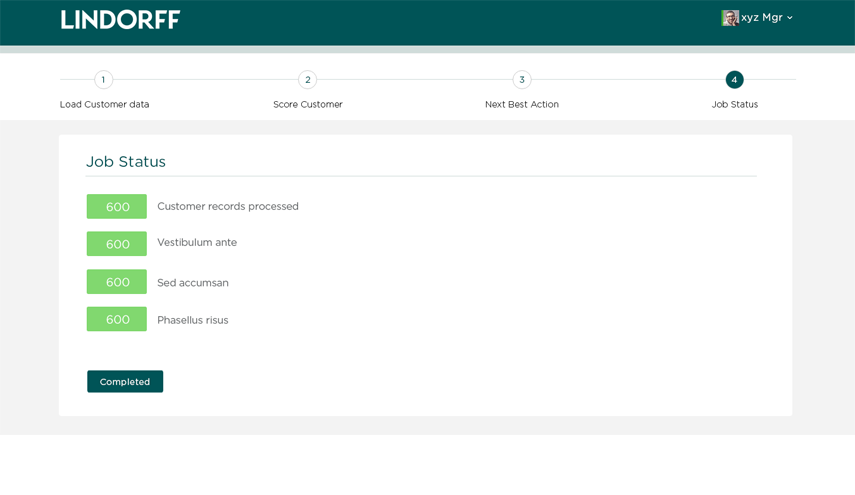The width and height of the screenshot is (855, 495).
Task: Select the step 2 circle
Action: (x=307, y=80)
